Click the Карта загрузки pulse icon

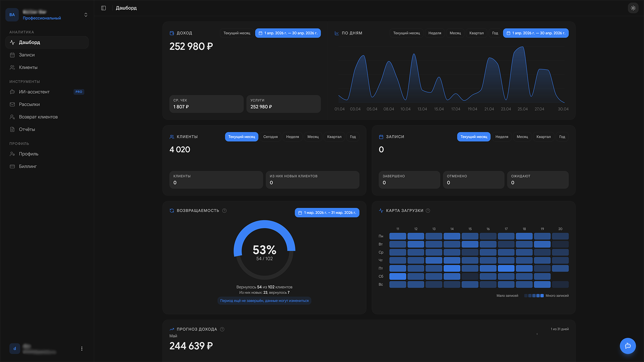(381, 210)
